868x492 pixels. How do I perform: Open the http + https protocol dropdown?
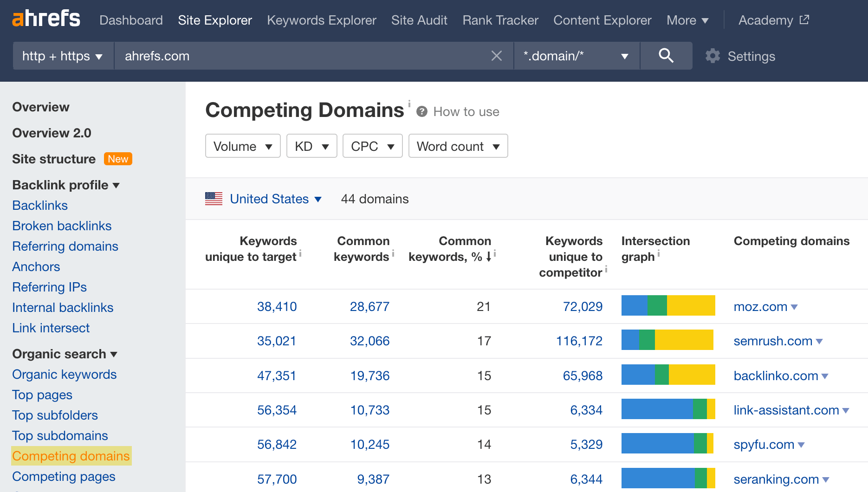(62, 56)
